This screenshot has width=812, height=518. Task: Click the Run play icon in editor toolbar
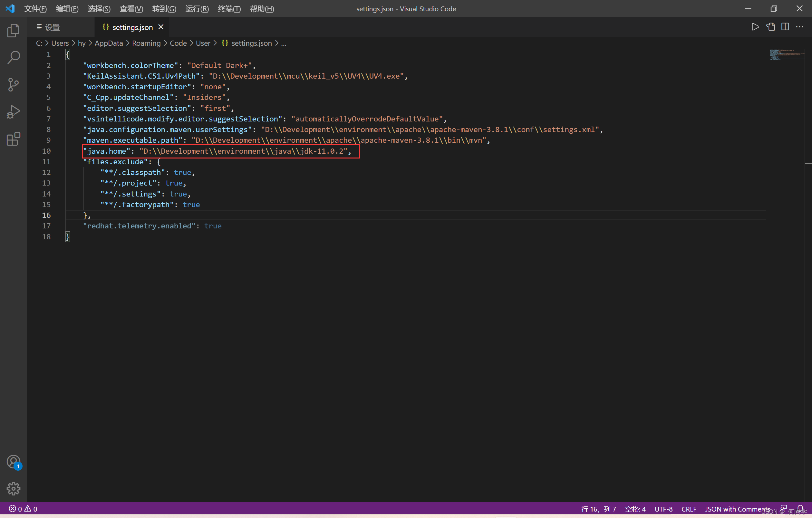click(x=755, y=27)
